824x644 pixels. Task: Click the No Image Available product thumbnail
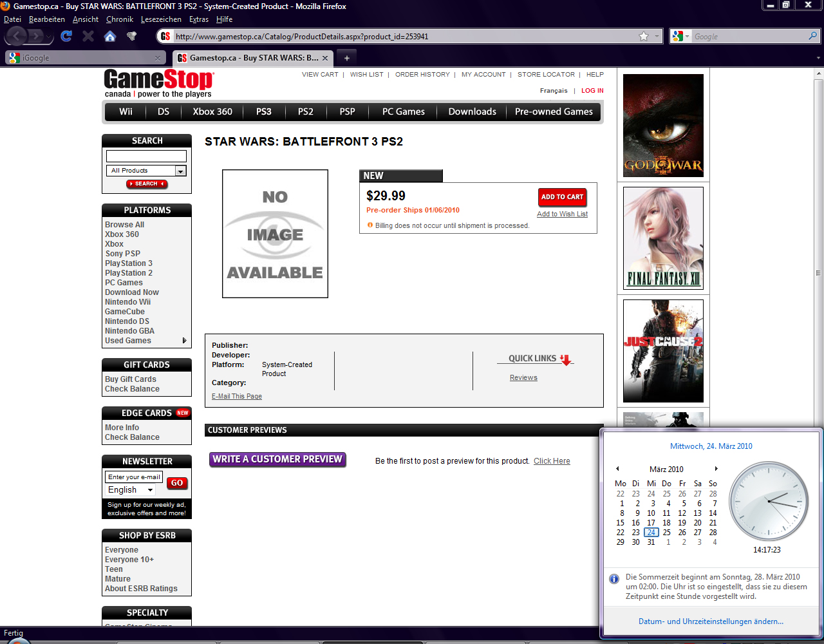point(275,234)
